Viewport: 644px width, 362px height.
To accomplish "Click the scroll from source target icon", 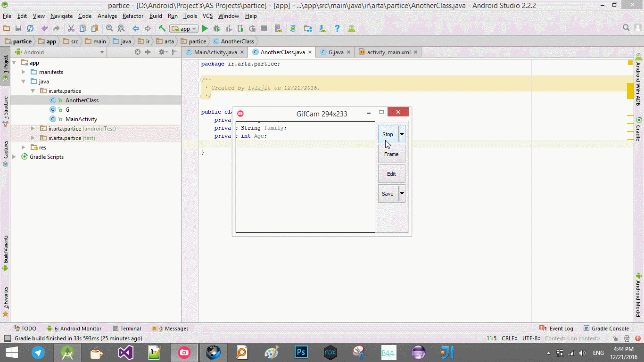I will click(x=138, y=52).
